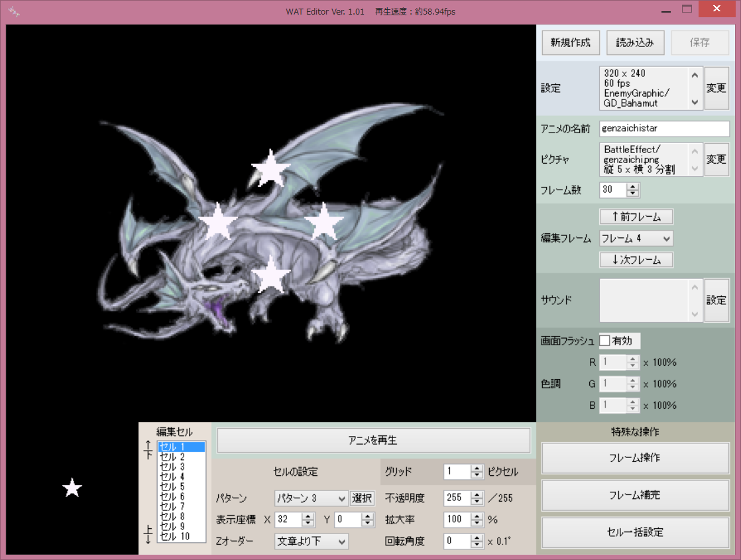
Task: Increase 不透明度 value
Action: pyautogui.click(x=477, y=494)
